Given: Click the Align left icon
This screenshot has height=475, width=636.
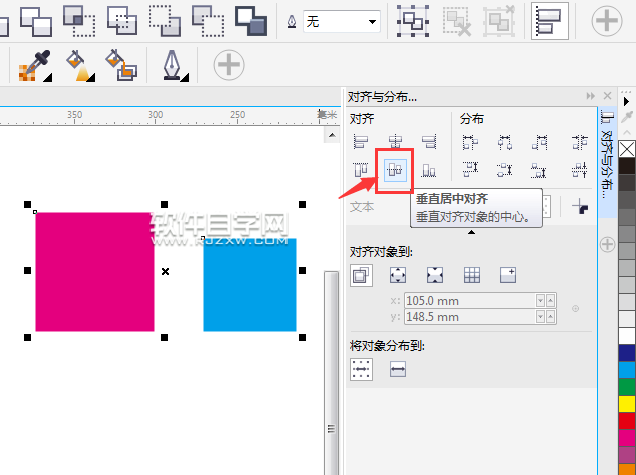Looking at the screenshot, I should coord(361,142).
